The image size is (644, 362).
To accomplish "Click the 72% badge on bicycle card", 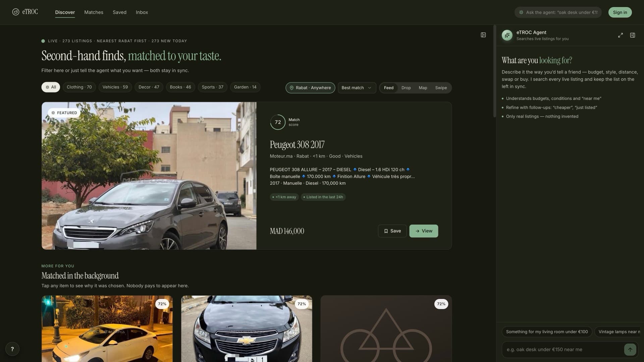I will tap(441, 304).
